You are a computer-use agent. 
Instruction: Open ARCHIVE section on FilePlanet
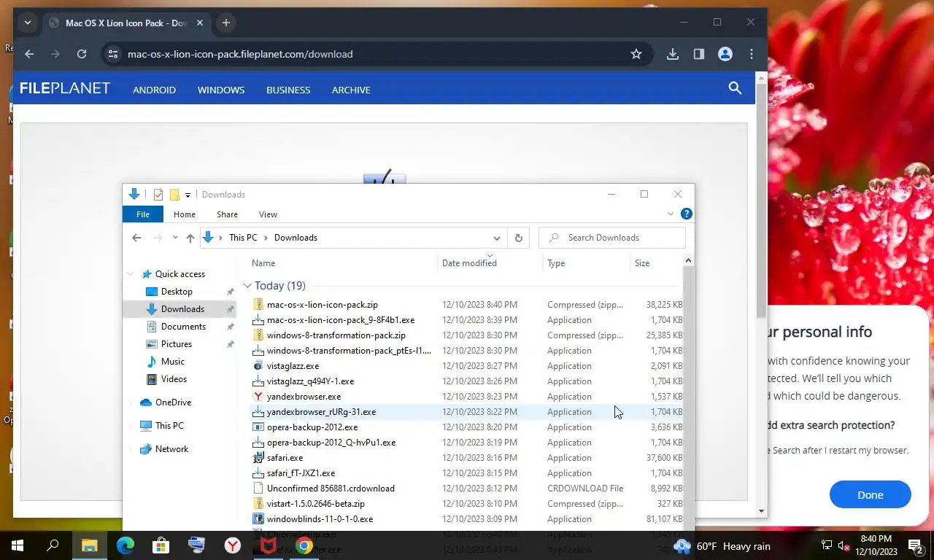pos(351,90)
